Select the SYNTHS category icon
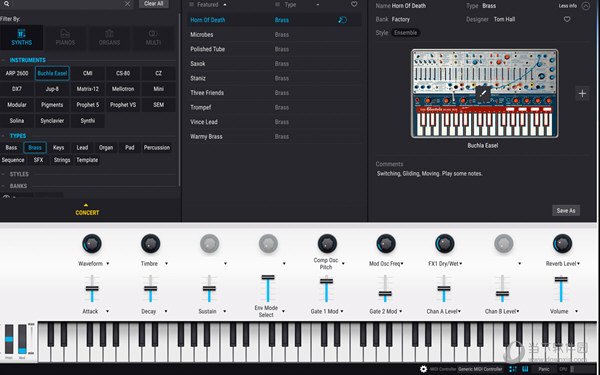Image resolution: width=600 pixels, height=375 pixels. pyautogui.click(x=21, y=37)
